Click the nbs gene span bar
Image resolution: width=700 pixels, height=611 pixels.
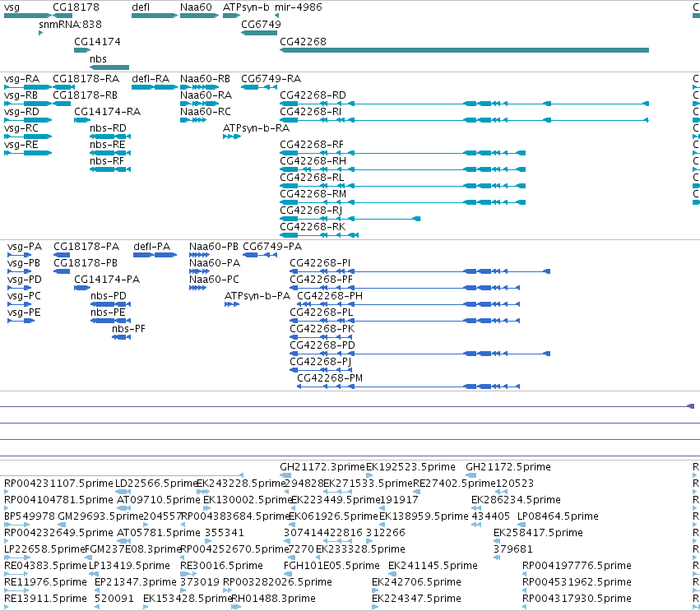coord(109,67)
